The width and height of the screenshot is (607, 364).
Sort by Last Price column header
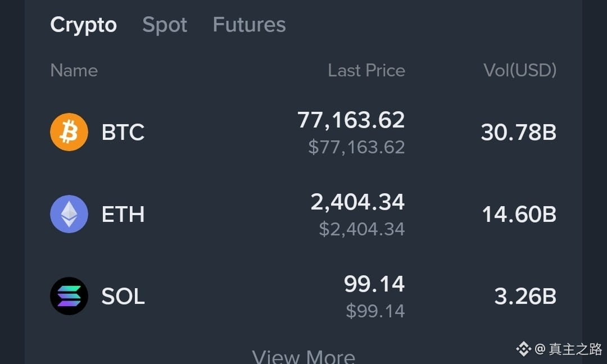coord(366,70)
